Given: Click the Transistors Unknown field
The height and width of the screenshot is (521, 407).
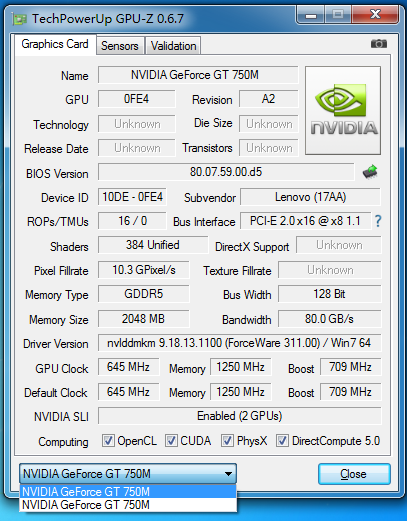Looking at the screenshot, I should 269,148.
